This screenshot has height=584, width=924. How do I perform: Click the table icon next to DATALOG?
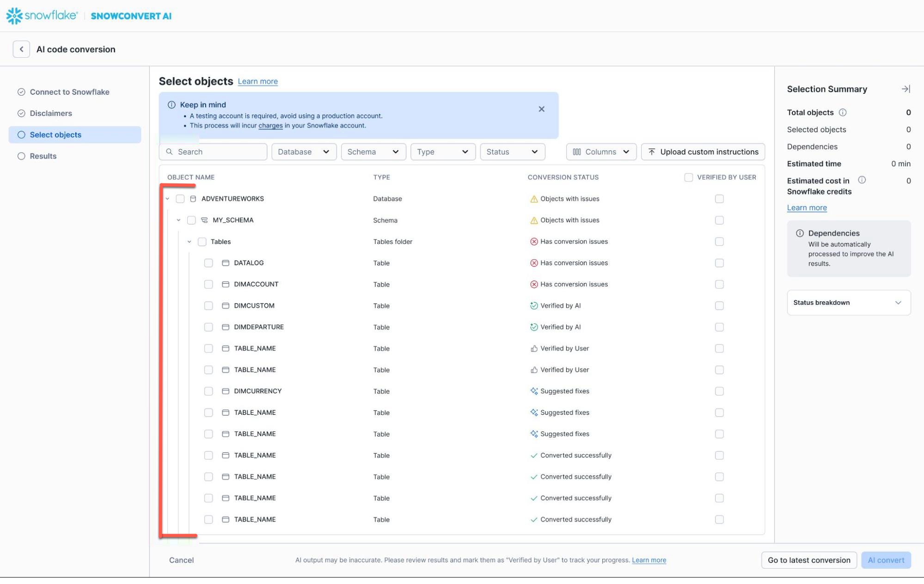pyautogui.click(x=226, y=263)
